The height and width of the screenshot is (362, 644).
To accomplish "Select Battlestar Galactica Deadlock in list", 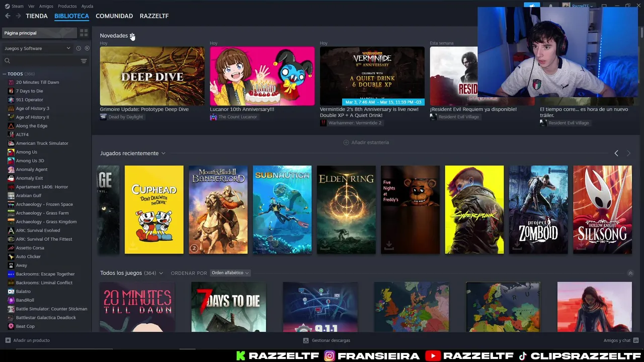I will (x=46, y=318).
